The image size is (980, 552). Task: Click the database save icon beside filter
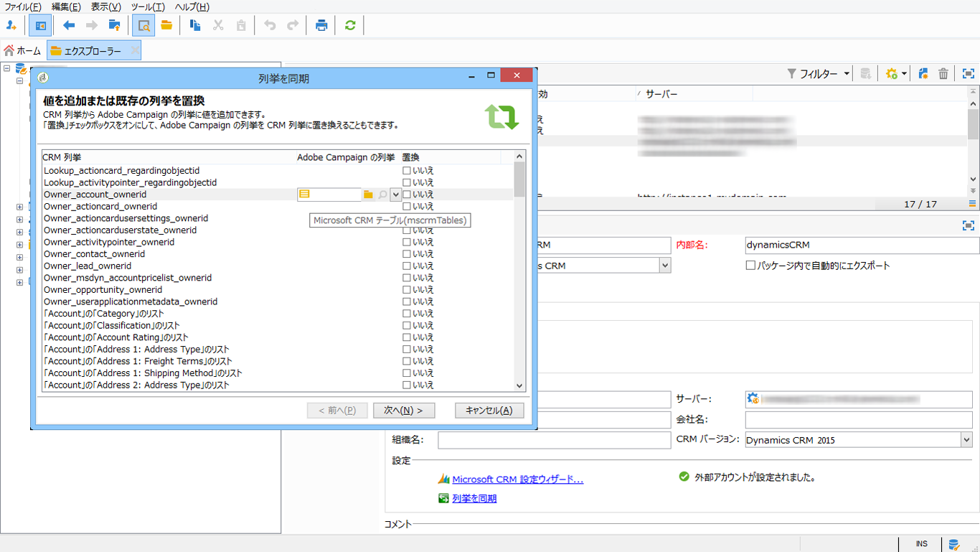(866, 73)
